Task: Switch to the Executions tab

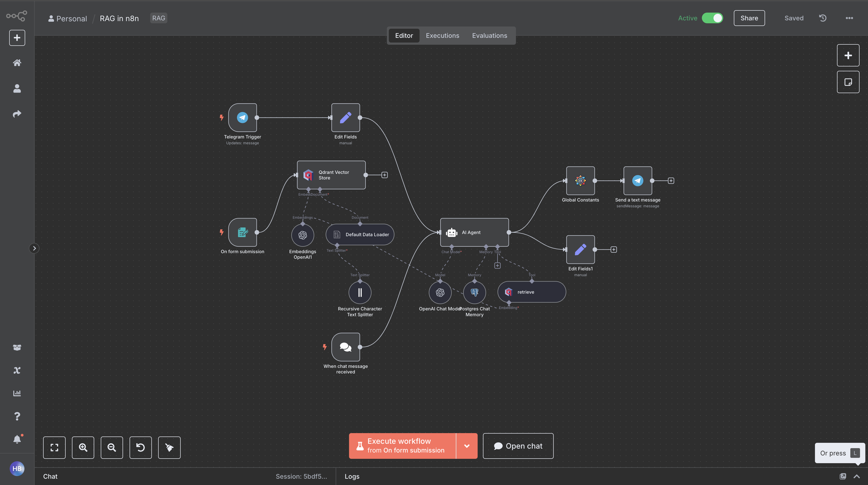Action: pyautogui.click(x=442, y=35)
